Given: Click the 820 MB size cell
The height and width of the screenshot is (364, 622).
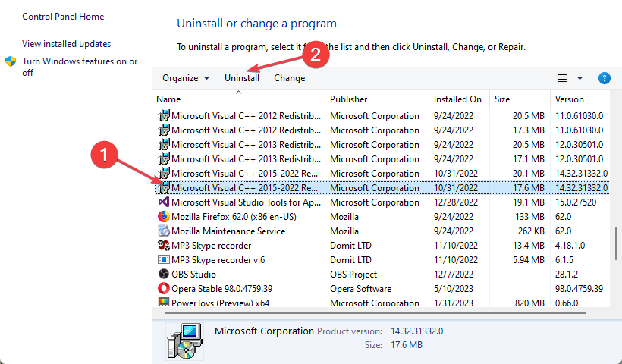Looking at the screenshot, I should click(x=529, y=303).
